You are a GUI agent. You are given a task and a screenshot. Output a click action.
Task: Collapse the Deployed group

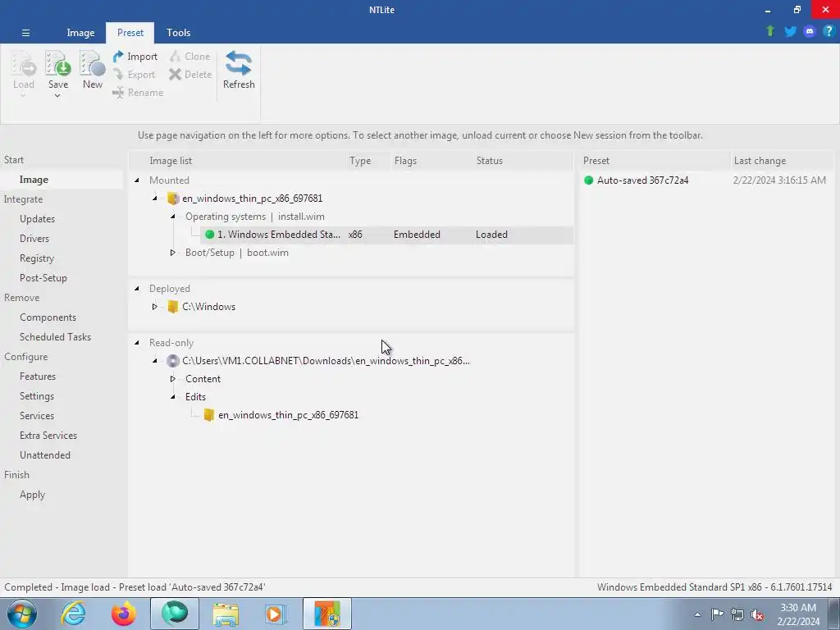coord(137,289)
